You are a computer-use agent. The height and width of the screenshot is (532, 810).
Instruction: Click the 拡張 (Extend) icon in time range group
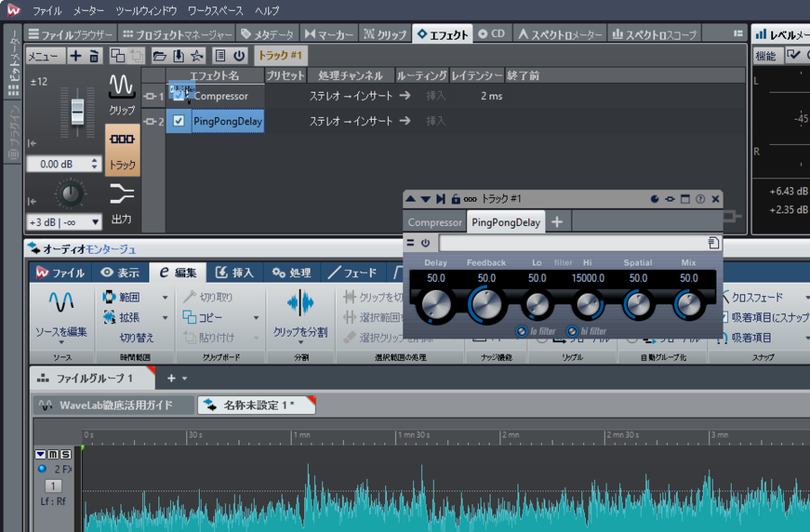pos(109,317)
